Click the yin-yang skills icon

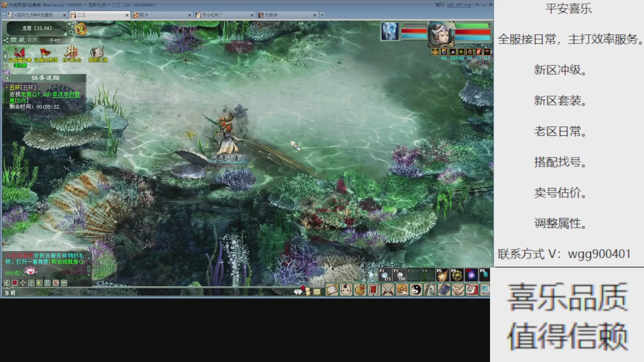[x=416, y=290]
